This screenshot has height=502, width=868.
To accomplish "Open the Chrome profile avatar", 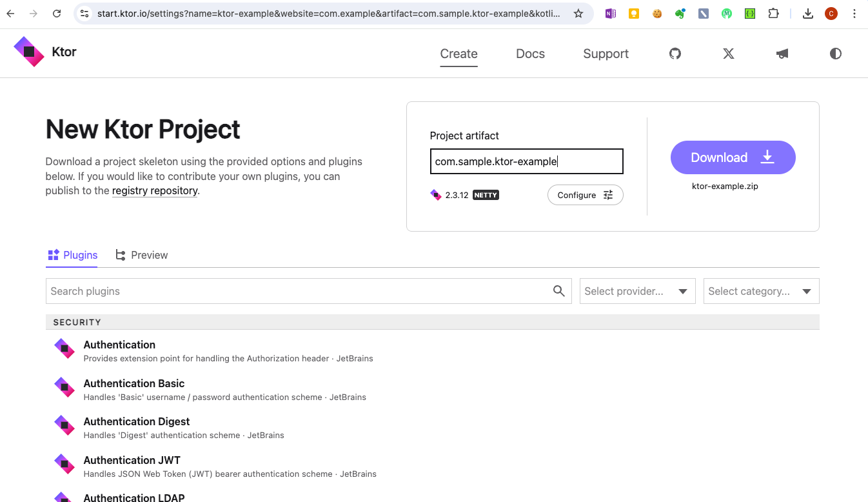I will (831, 14).
